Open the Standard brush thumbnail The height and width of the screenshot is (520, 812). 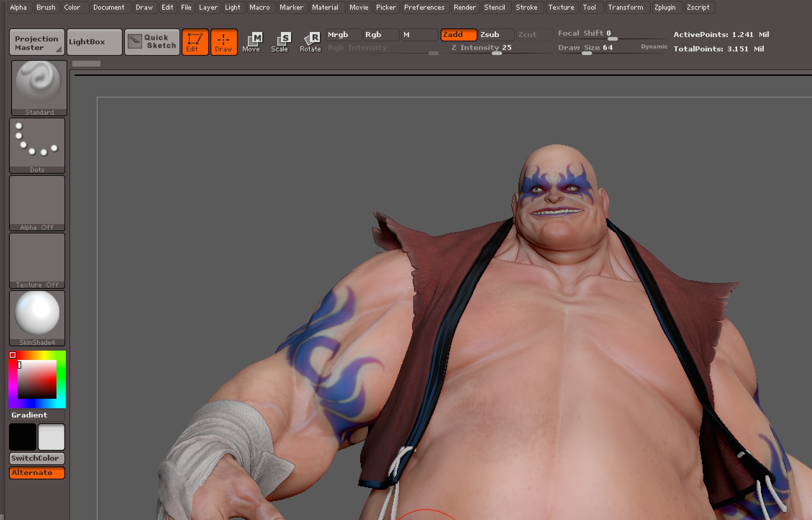click(x=39, y=87)
